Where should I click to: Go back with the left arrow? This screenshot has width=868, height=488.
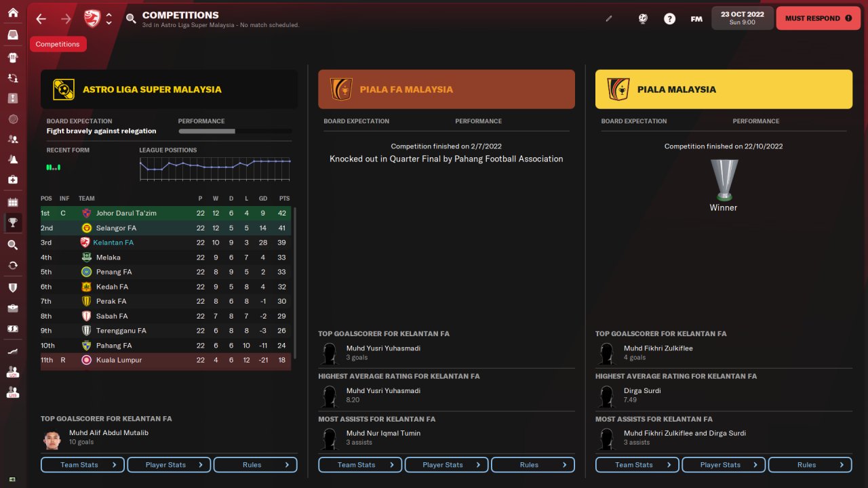pos(41,19)
